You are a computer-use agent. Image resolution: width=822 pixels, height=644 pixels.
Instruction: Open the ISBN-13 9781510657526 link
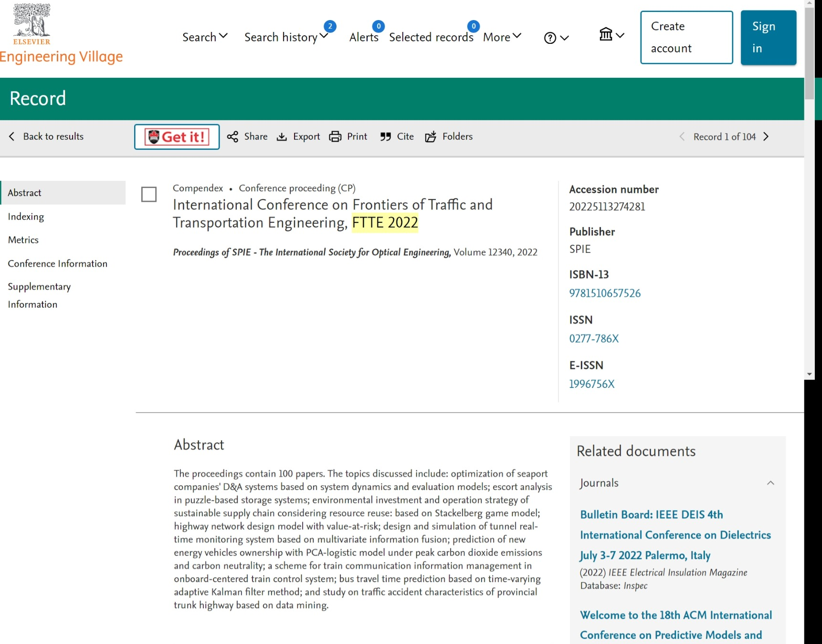point(605,293)
